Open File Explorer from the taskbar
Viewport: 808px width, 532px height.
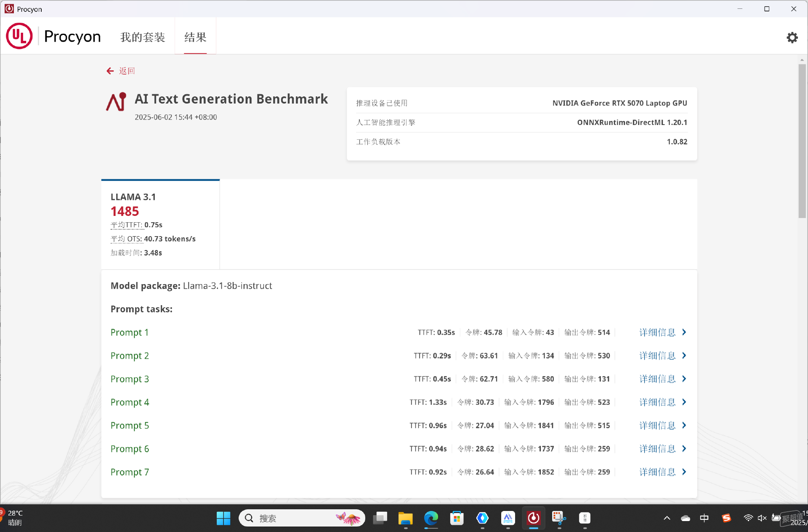[405, 518]
